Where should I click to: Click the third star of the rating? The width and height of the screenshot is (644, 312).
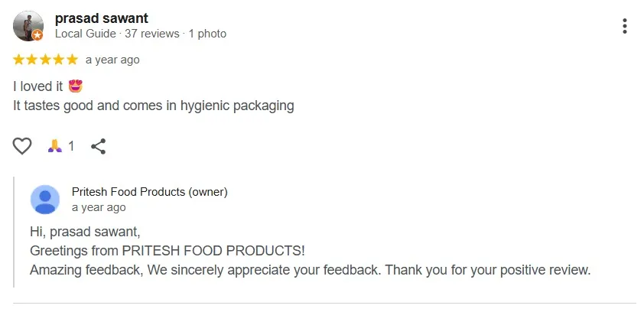[x=45, y=60]
